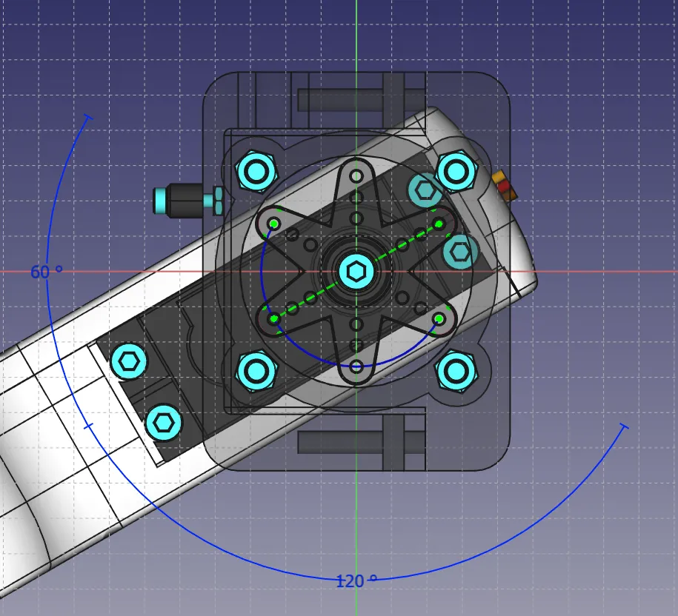Pick the lower-right green sketch point
This screenshot has width=678, height=616.
439,319
